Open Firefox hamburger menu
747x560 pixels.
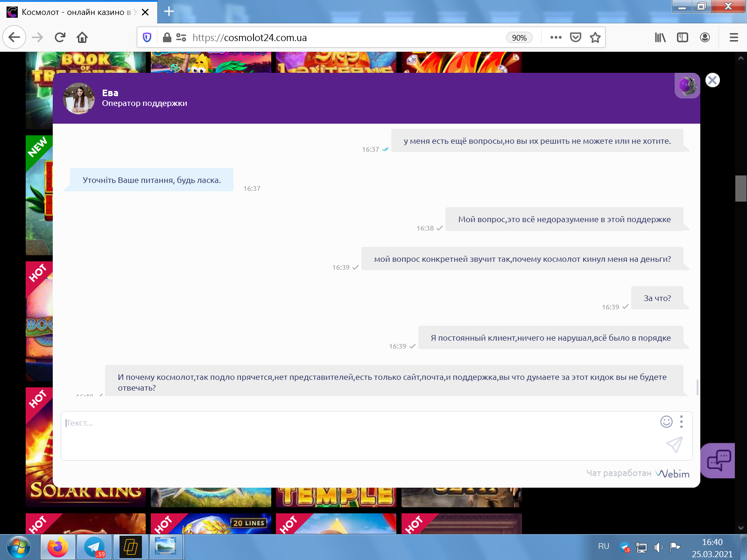pyautogui.click(x=734, y=37)
